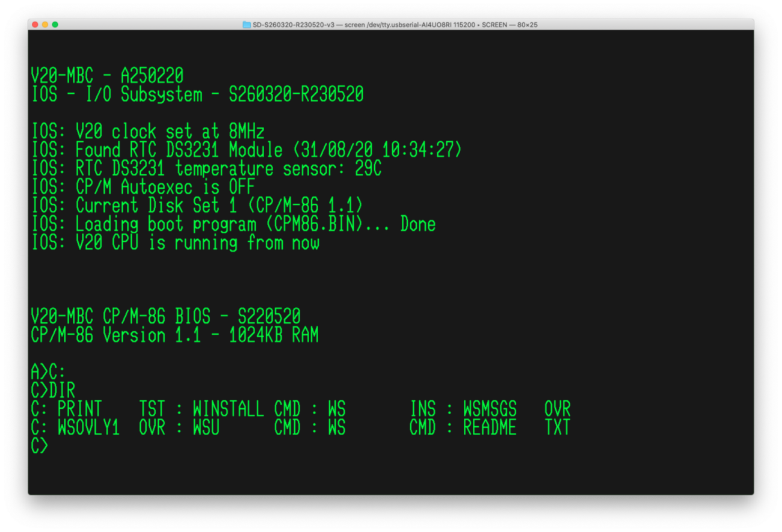This screenshot has width=782, height=532.
Task: Click 'V20-MBC CP/M-86 BIOS - S220520' line
Action: (166, 316)
